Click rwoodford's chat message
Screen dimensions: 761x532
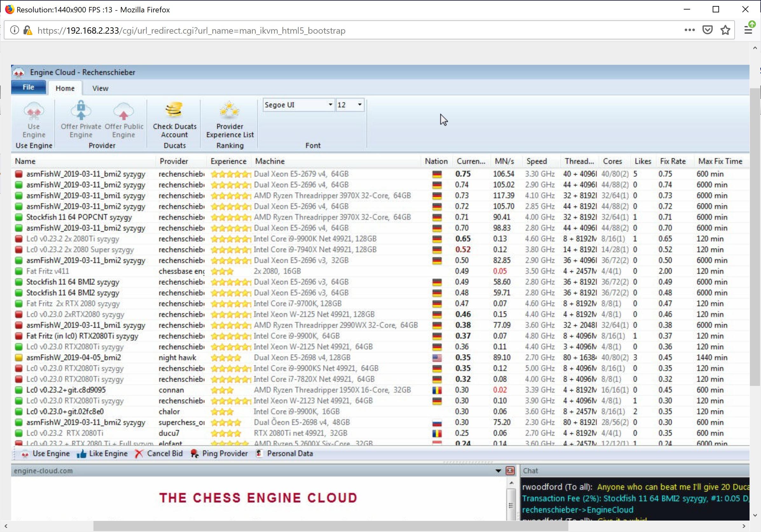tap(635, 487)
